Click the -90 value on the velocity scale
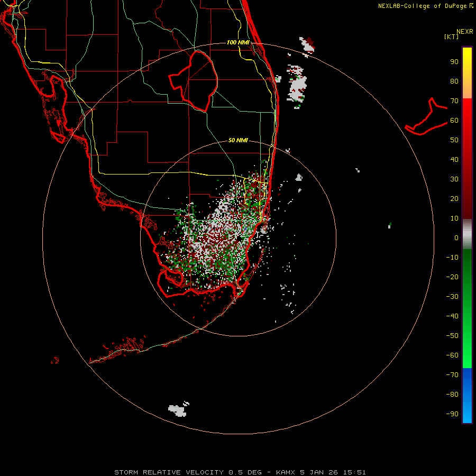476x476 pixels. (452, 414)
